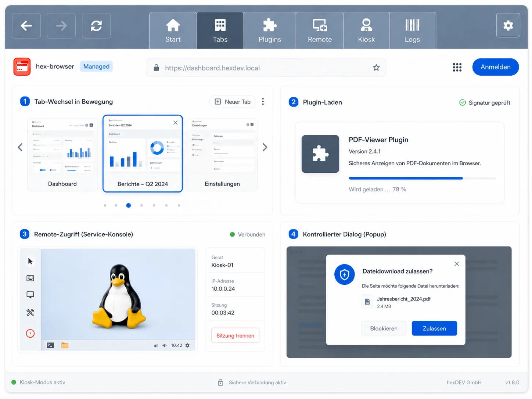Click the 'hexDEV GmbH' footer text
The image size is (532, 399).
464,382
